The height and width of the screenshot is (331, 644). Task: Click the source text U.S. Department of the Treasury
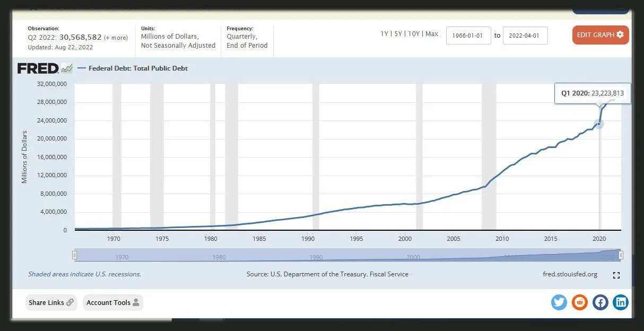[x=340, y=274]
